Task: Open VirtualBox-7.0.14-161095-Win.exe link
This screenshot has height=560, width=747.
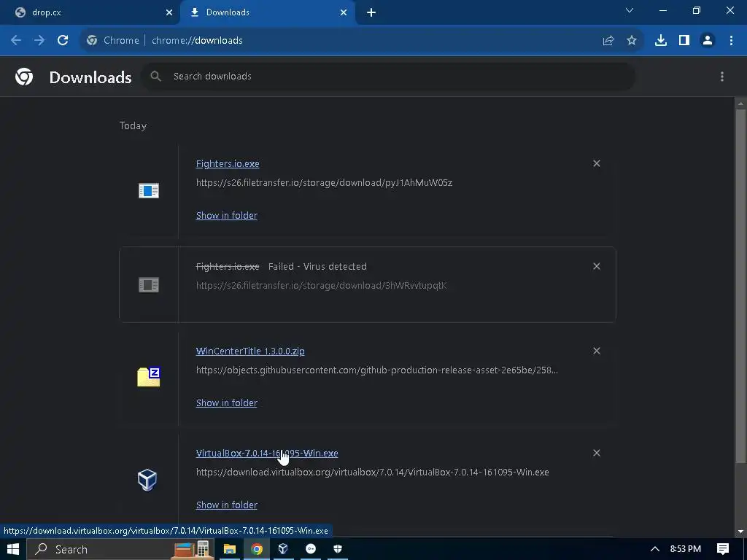Action: coord(267,453)
